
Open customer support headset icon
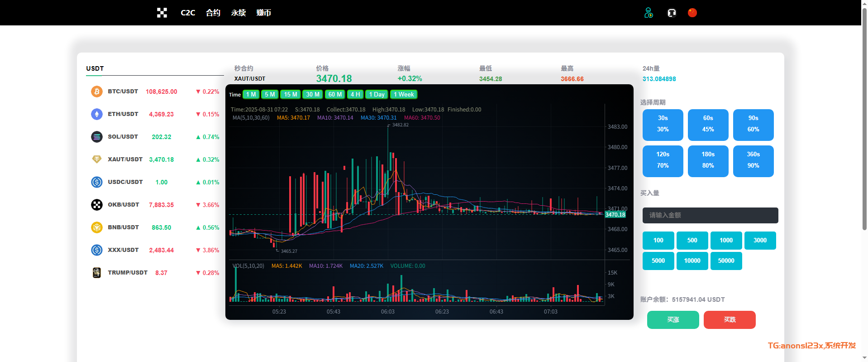point(672,13)
